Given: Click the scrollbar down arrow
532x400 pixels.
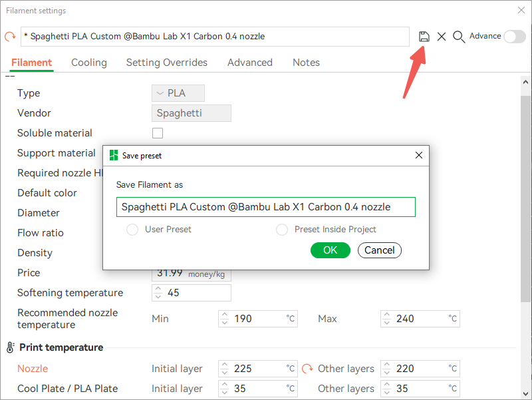Looking at the screenshot, I should (x=525, y=394).
